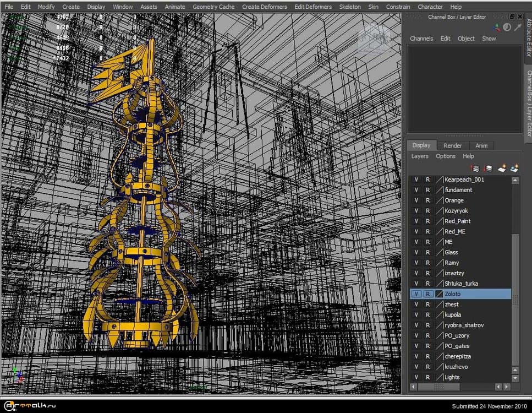Toggle visibility of the kupola layer

pos(416,315)
